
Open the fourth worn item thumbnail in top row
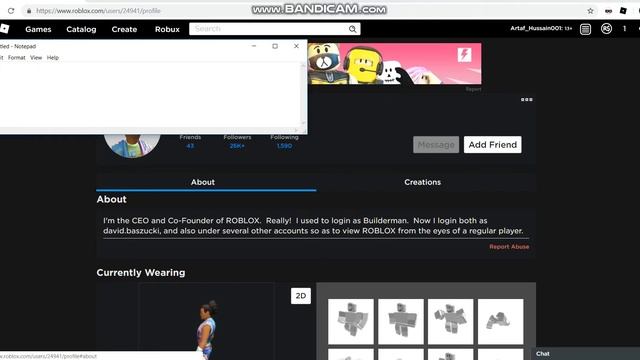[x=500, y=322]
